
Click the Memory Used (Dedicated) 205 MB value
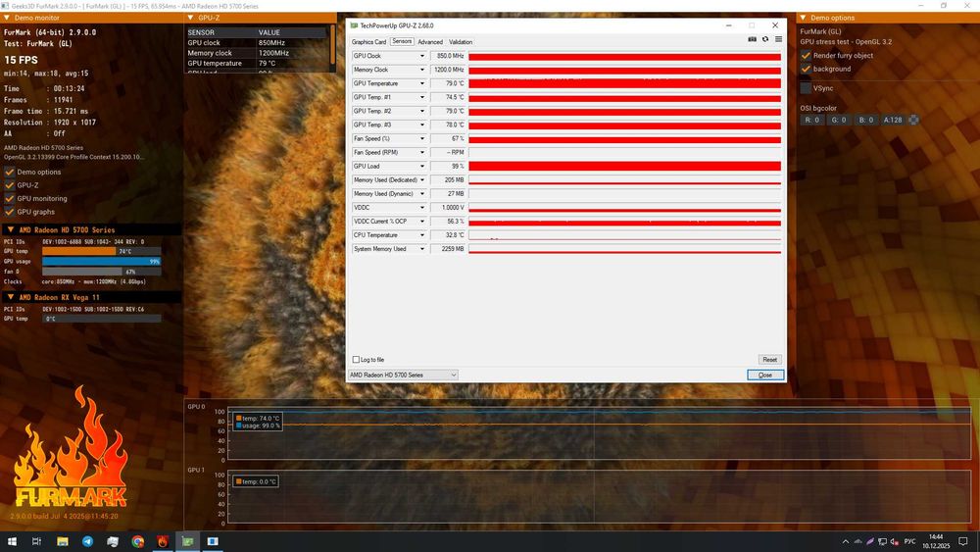(x=448, y=180)
